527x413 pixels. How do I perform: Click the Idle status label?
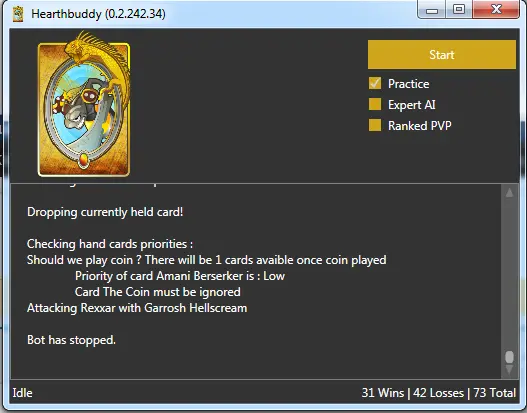point(23,393)
